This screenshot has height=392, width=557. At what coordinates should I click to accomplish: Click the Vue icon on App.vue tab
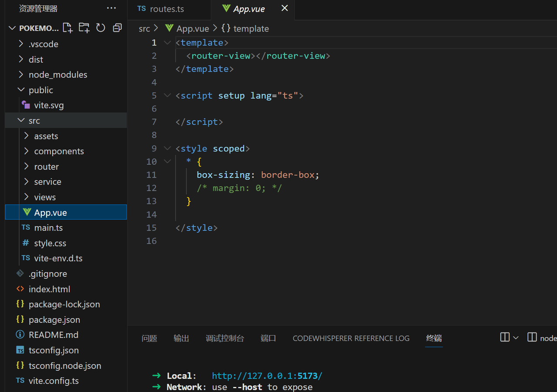coord(226,8)
